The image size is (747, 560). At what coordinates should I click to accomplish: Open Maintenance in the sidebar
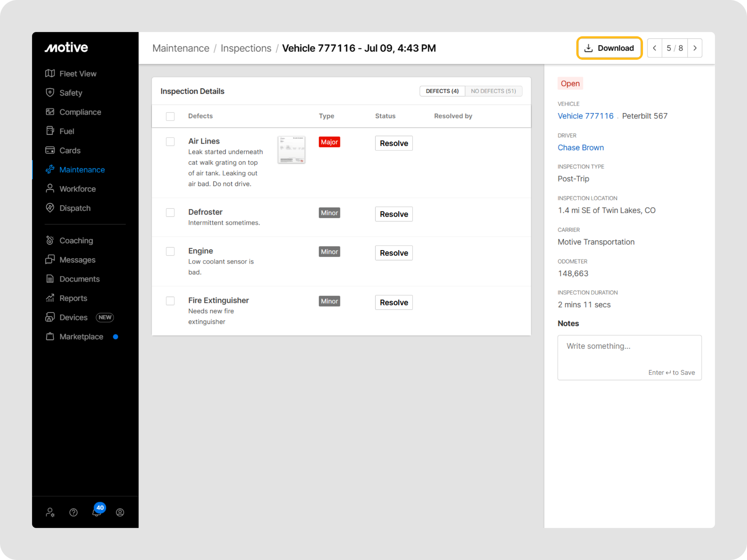(82, 170)
